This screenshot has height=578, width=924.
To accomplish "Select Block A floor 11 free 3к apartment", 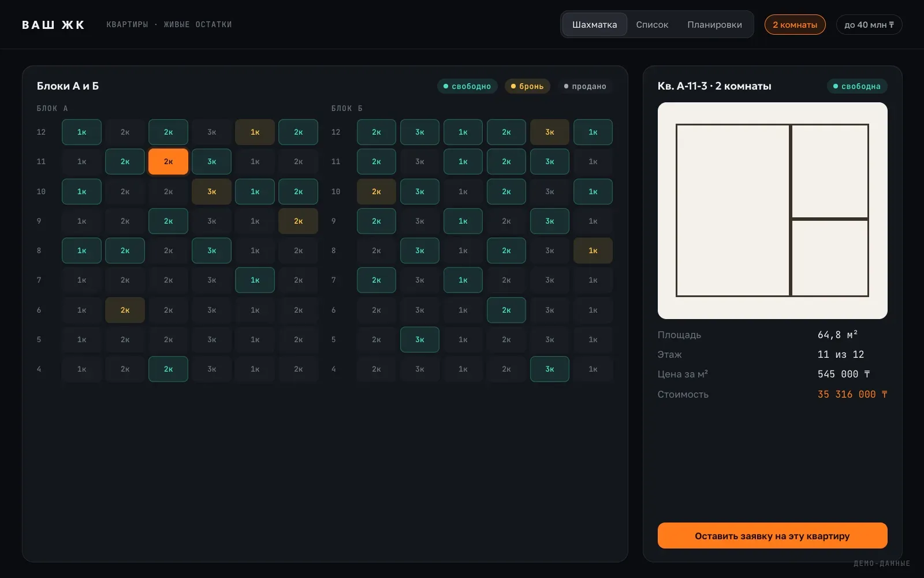I will [211, 161].
